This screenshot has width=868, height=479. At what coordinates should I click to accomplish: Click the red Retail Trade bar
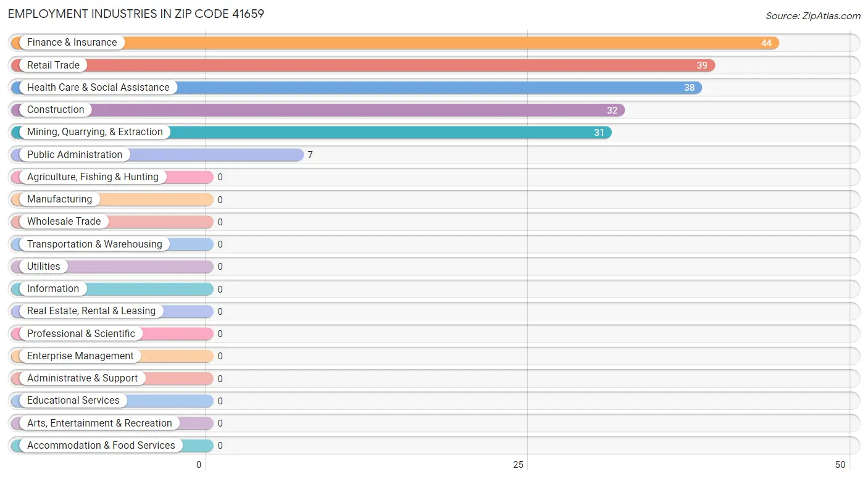363,65
